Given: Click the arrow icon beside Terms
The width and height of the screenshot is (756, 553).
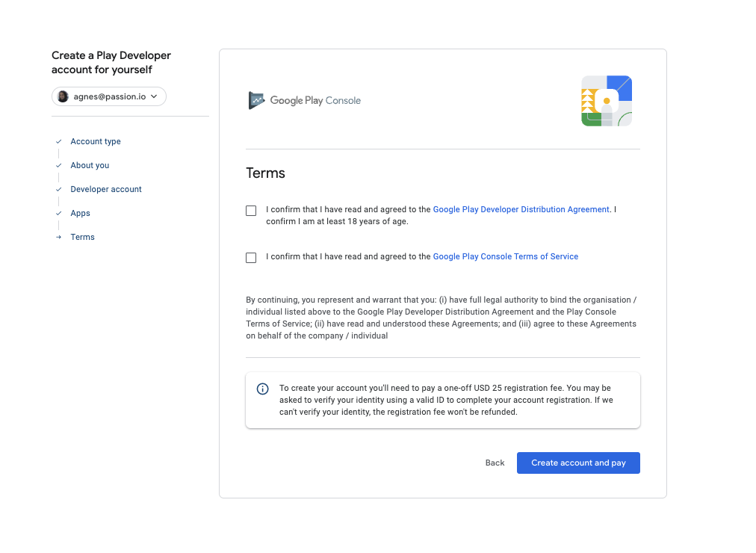Looking at the screenshot, I should pos(59,237).
